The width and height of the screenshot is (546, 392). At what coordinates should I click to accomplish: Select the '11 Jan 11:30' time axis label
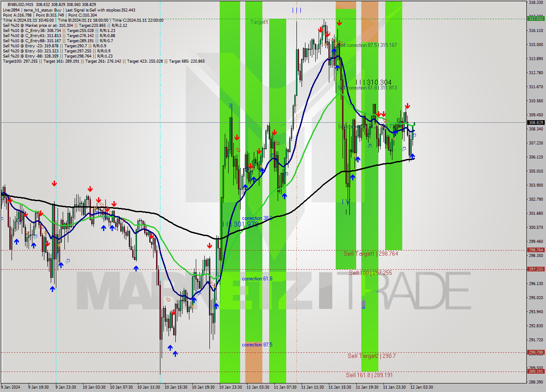point(313,387)
